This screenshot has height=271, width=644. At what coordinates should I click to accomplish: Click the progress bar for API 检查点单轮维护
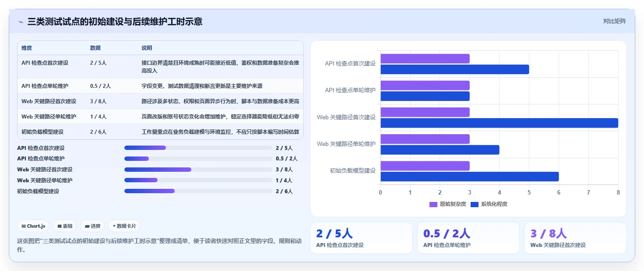click(x=198, y=159)
